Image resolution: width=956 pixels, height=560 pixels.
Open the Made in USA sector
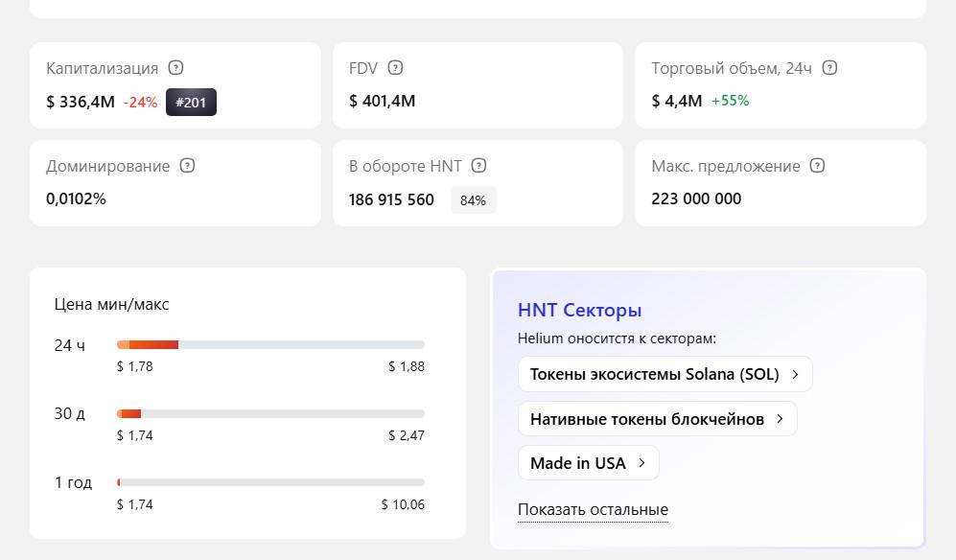click(x=577, y=463)
